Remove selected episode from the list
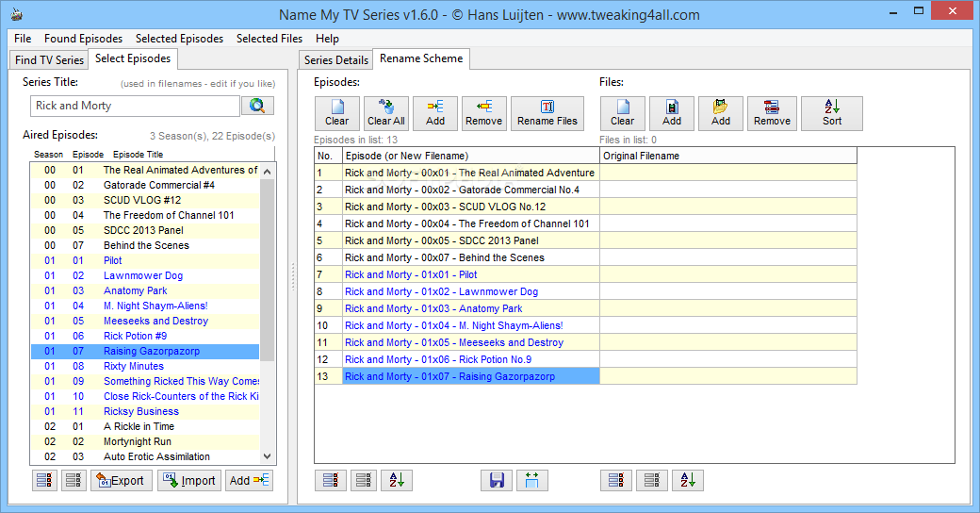The height and width of the screenshot is (513, 980). pos(483,113)
